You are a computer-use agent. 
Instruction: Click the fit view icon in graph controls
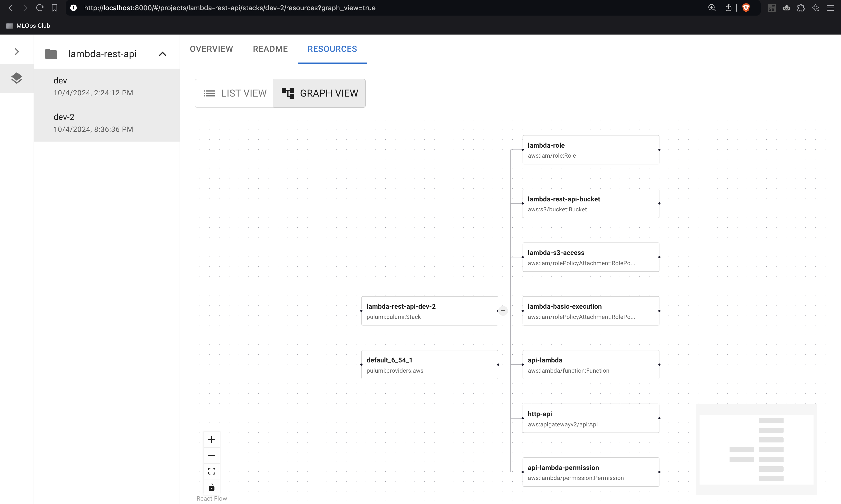click(212, 471)
